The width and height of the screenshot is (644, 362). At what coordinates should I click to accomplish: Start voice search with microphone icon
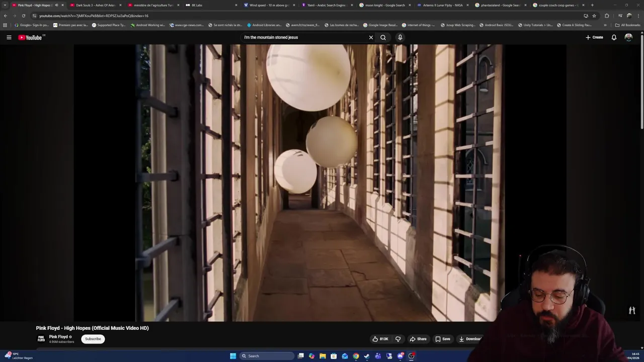tap(400, 37)
